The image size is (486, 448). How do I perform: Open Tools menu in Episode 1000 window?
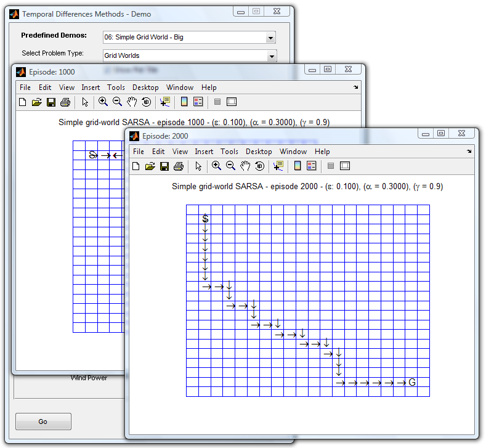(116, 88)
